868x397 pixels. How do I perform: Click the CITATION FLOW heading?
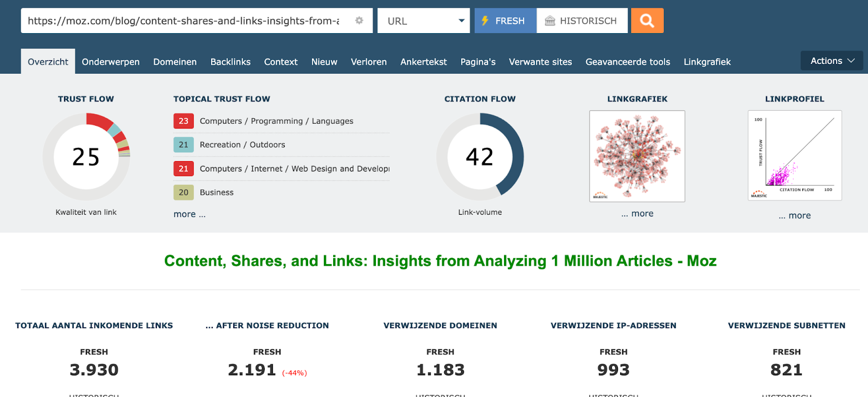pos(480,99)
